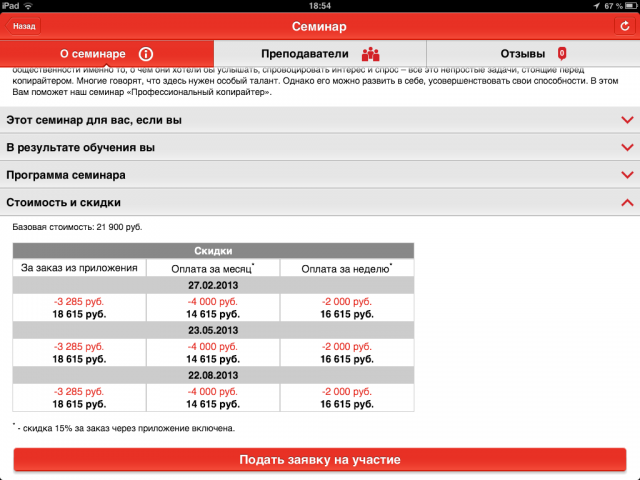Select the 27.02.2013 date row
Screen dimensions: 640x480
(213, 285)
